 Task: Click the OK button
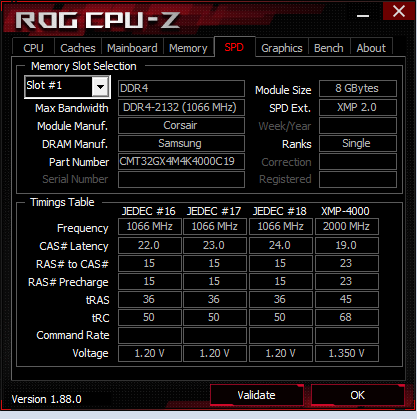pos(358,395)
